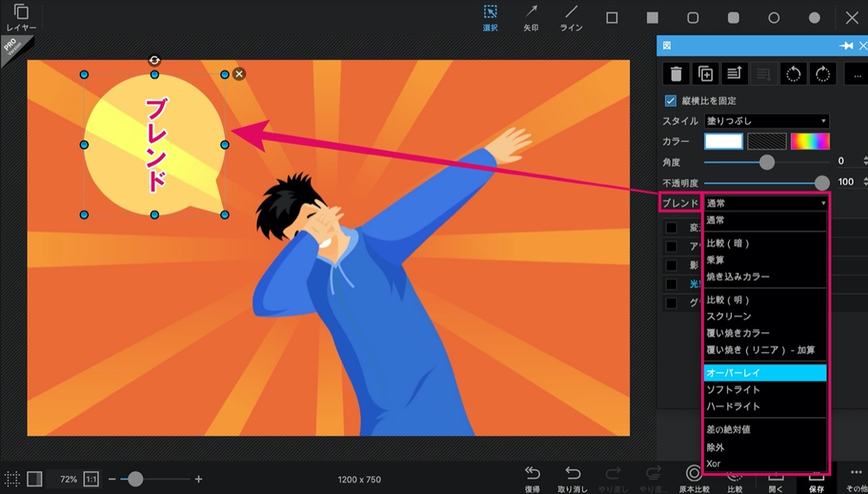868x494 pixels.
Task: Pin the 図 panel
Action: point(846,46)
